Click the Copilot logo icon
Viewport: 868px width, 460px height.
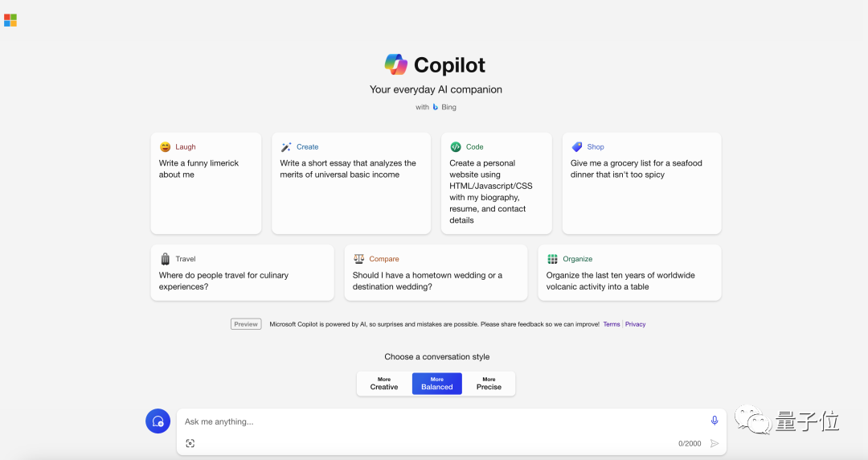395,65
